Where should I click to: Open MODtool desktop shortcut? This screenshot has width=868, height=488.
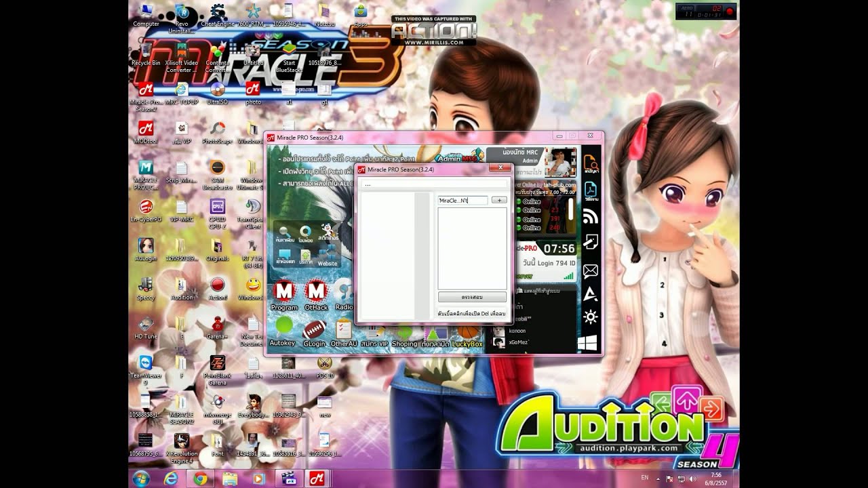point(146,132)
